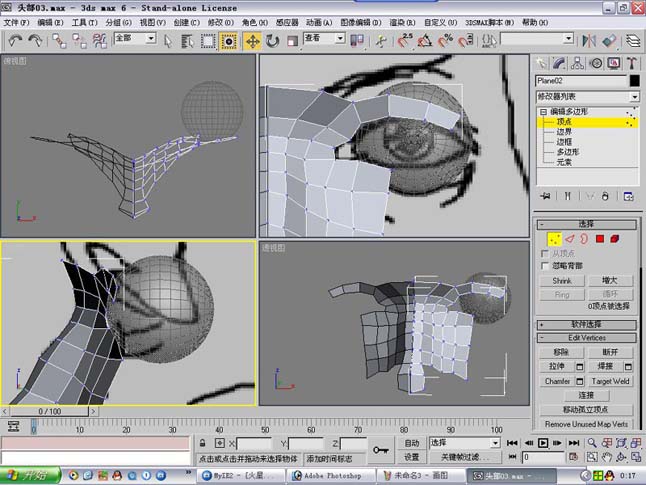This screenshot has height=485, width=646.
Task: Click the Configure Modifier Sets icon
Action: [629, 197]
